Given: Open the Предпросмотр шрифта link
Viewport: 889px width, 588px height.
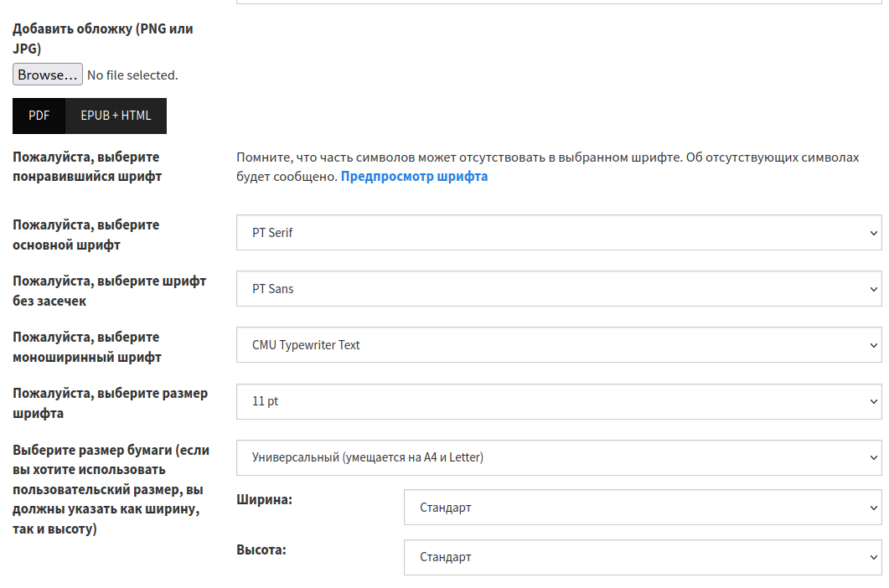Looking at the screenshot, I should point(414,177).
